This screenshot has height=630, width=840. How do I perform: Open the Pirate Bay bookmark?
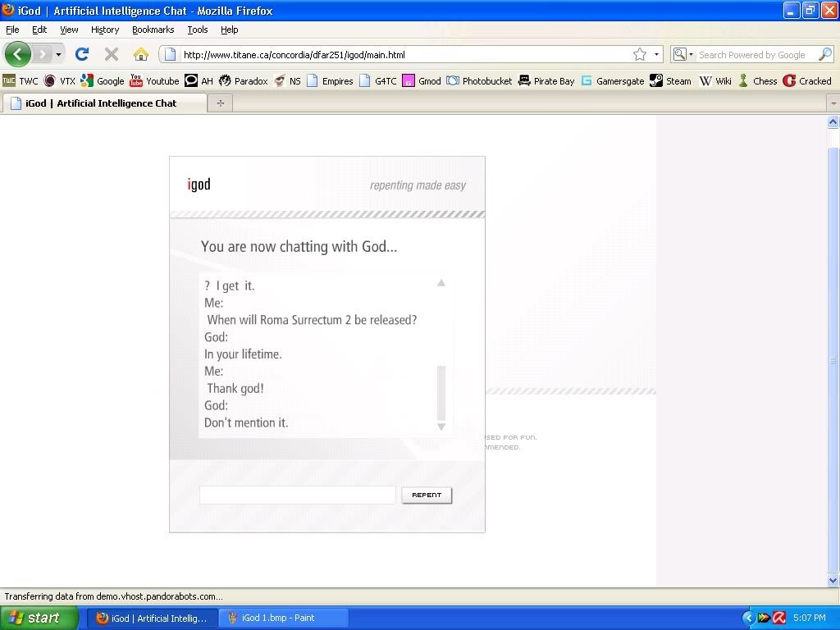coord(546,80)
